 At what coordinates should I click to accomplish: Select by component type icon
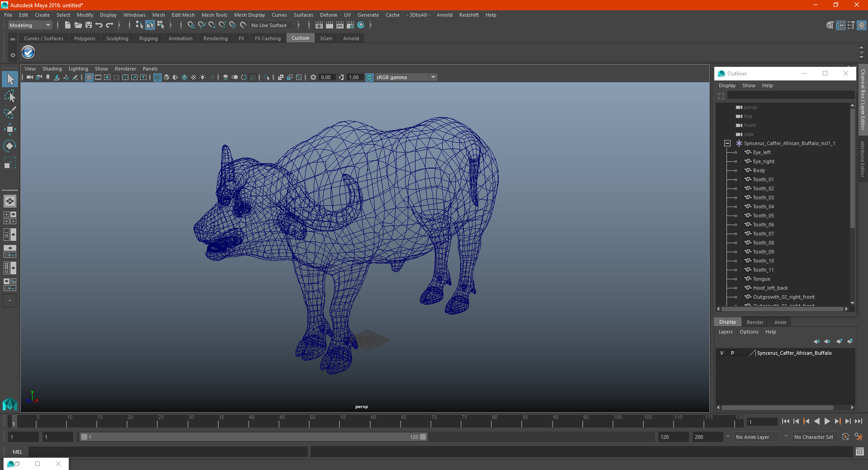(160, 25)
